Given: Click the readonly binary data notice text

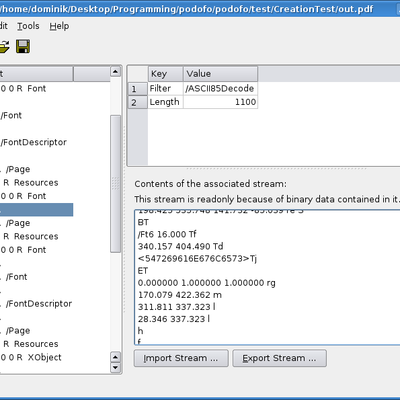Looking at the screenshot, I should [267, 199].
